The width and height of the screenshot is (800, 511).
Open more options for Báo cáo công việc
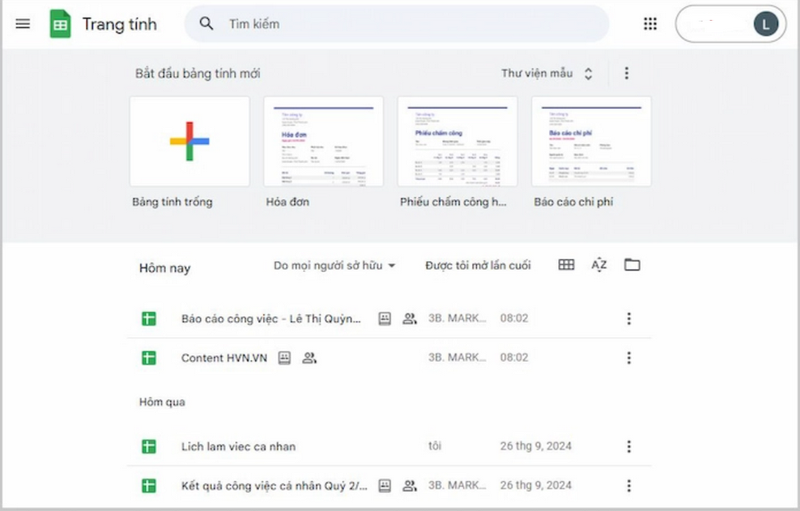click(x=629, y=319)
